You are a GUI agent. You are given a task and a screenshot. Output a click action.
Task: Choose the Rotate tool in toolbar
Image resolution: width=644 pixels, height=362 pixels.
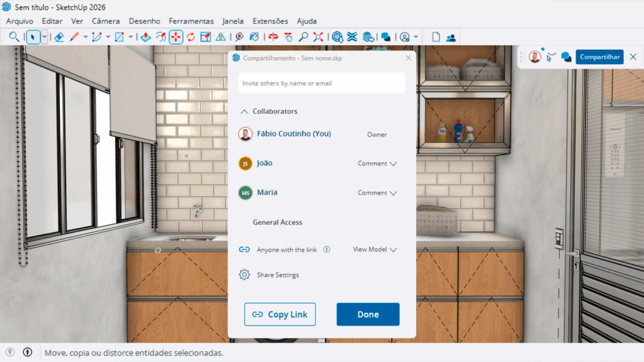pos(191,37)
